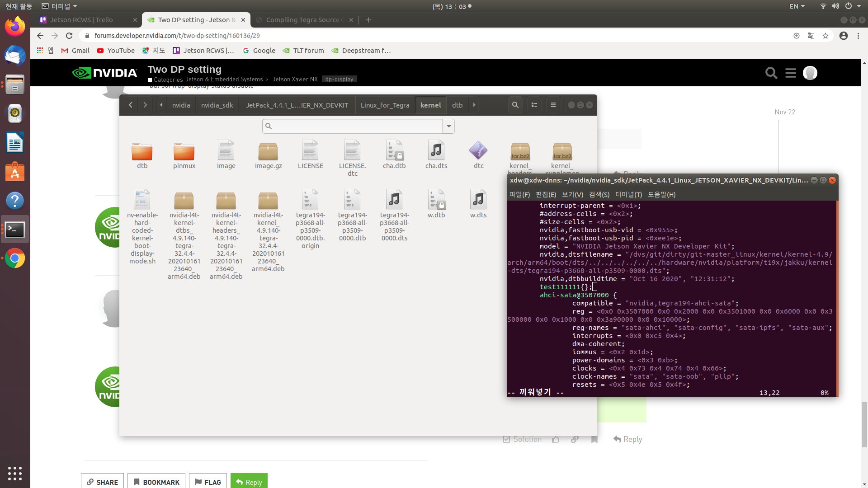Go back in the Chrome browser

40,36
